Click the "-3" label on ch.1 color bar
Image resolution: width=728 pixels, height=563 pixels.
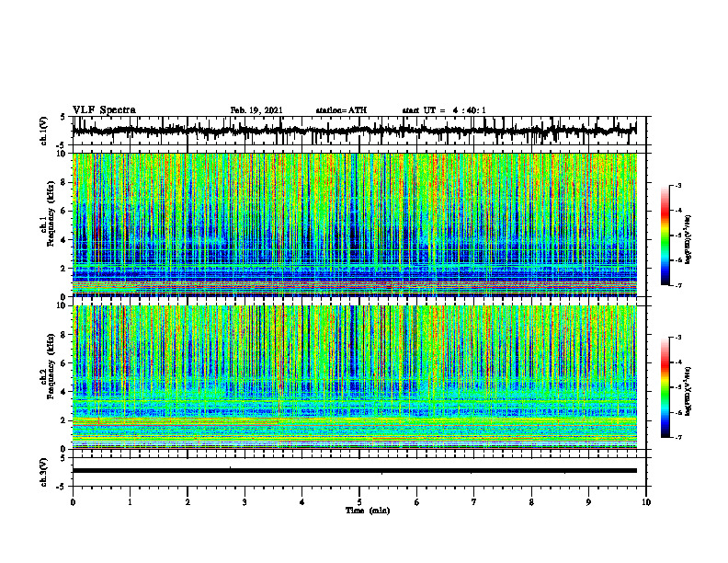[x=677, y=186]
